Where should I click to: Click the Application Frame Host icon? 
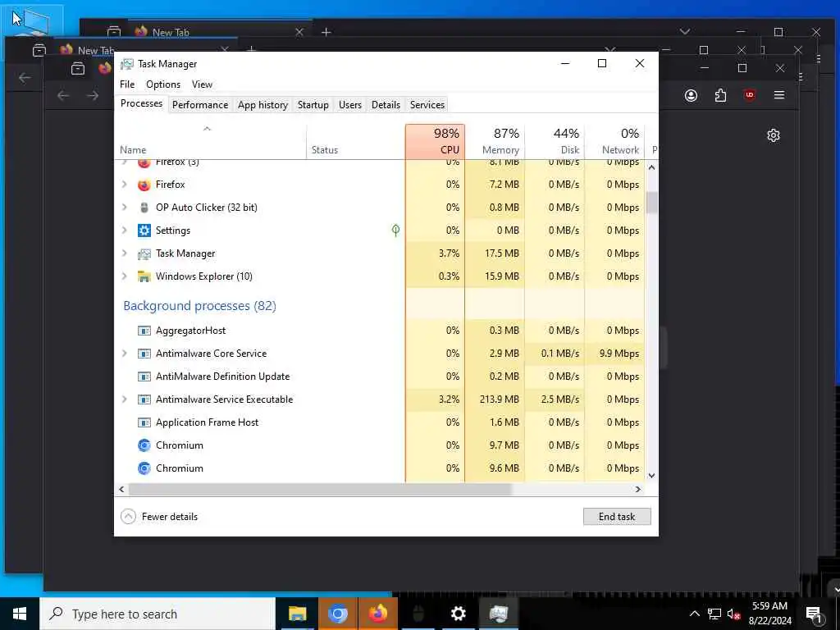(144, 422)
